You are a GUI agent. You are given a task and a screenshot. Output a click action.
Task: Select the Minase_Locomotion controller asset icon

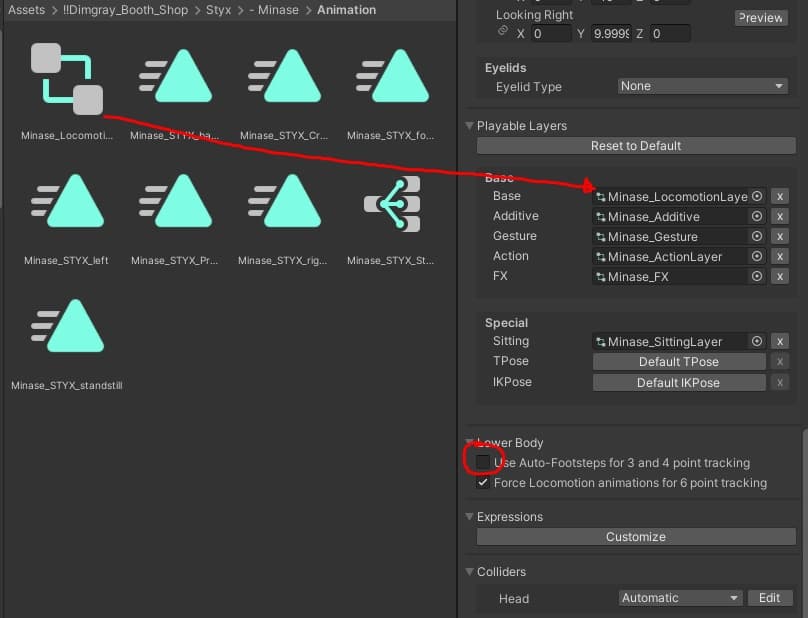coord(67,79)
